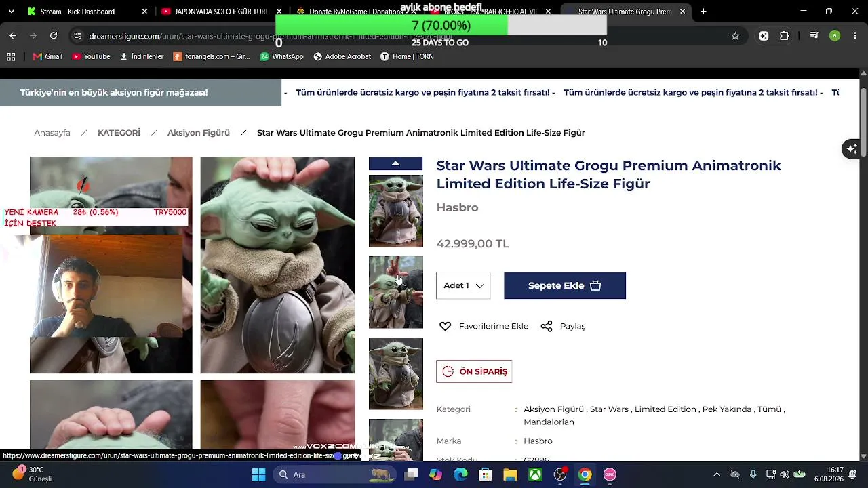Open the volume icon in system tray
This screenshot has width=868, height=488.
pos(785,474)
